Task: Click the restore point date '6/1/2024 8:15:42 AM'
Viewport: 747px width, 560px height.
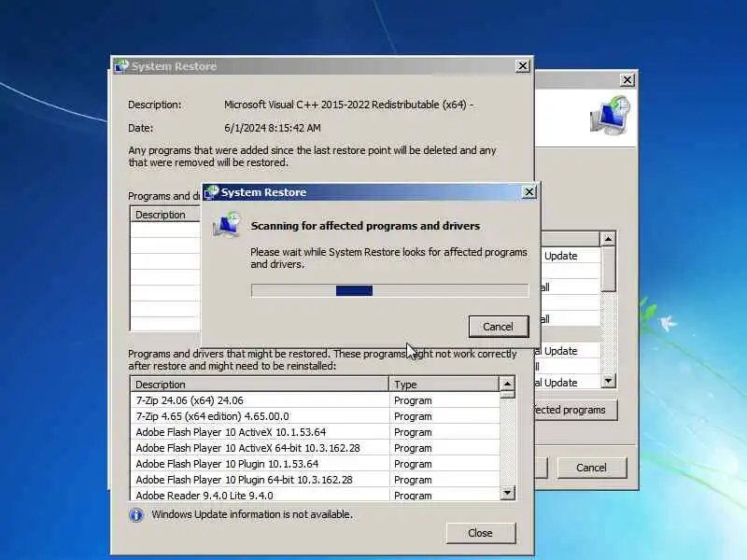Action: (x=273, y=128)
